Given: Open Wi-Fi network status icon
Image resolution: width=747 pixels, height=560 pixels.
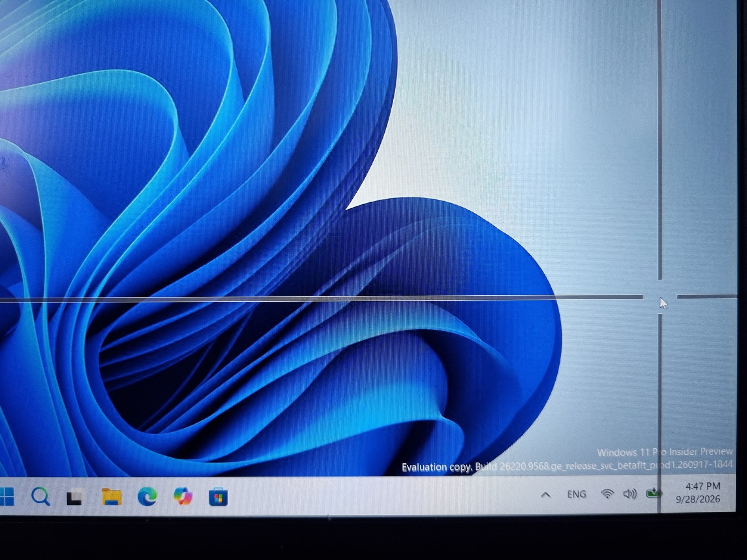Looking at the screenshot, I should (607, 494).
